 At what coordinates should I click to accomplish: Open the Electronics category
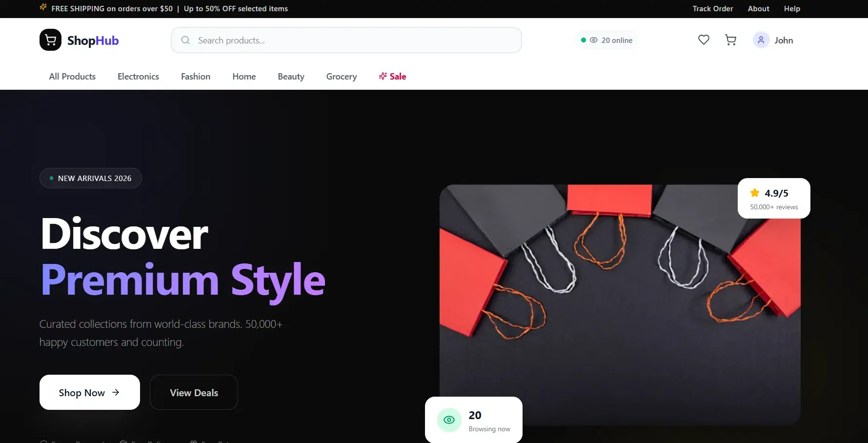[138, 77]
